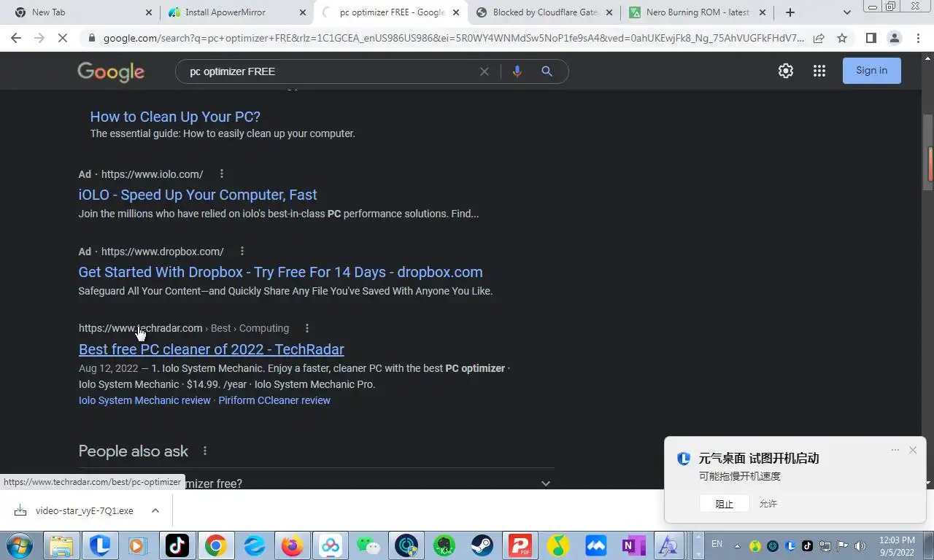
Task: Bookmark this page with the star icon
Action: 842,39
